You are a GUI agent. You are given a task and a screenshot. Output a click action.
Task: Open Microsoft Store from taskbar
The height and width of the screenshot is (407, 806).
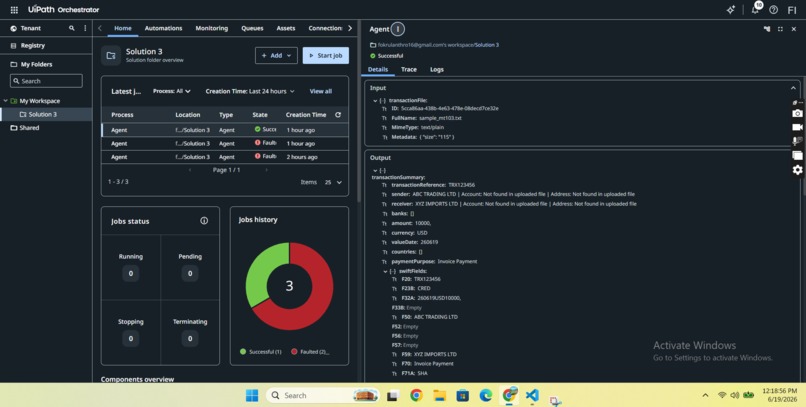click(463, 395)
